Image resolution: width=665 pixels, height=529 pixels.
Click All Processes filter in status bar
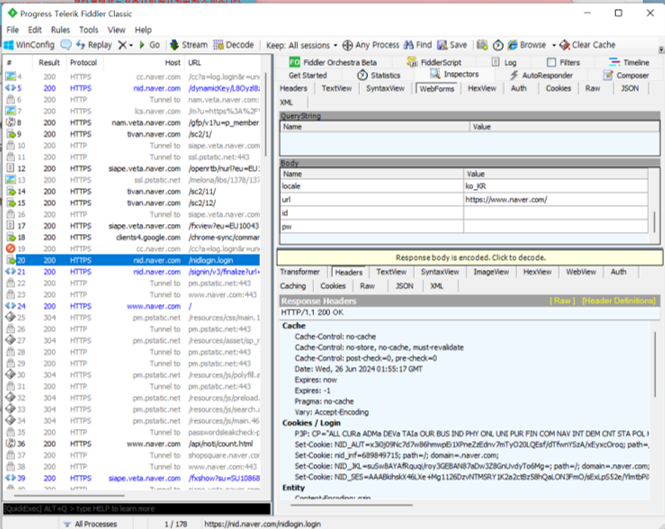pos(89,524)
